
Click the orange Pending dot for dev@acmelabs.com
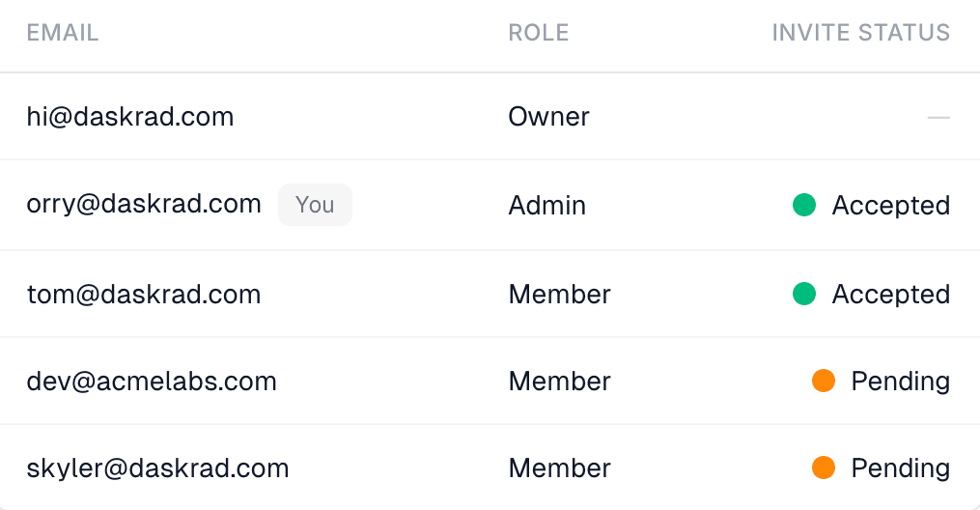pos(824,381)
